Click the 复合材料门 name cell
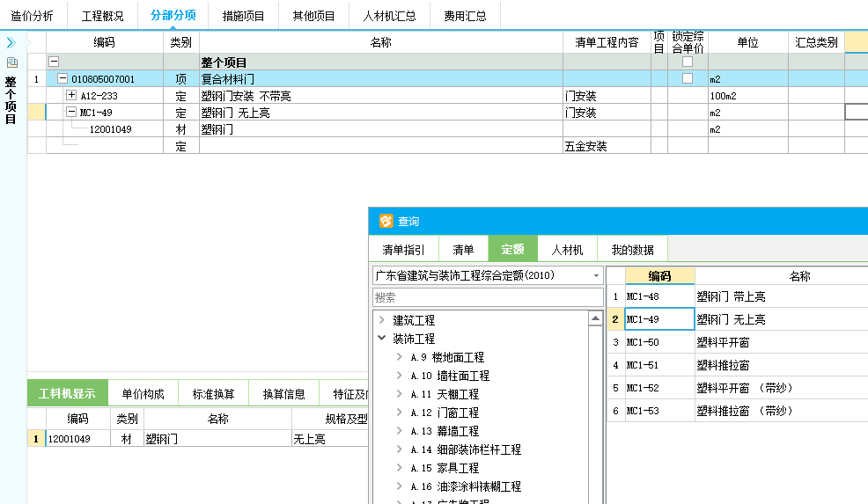The height and width of the screenshot is (504, 868). click(381, 78)
